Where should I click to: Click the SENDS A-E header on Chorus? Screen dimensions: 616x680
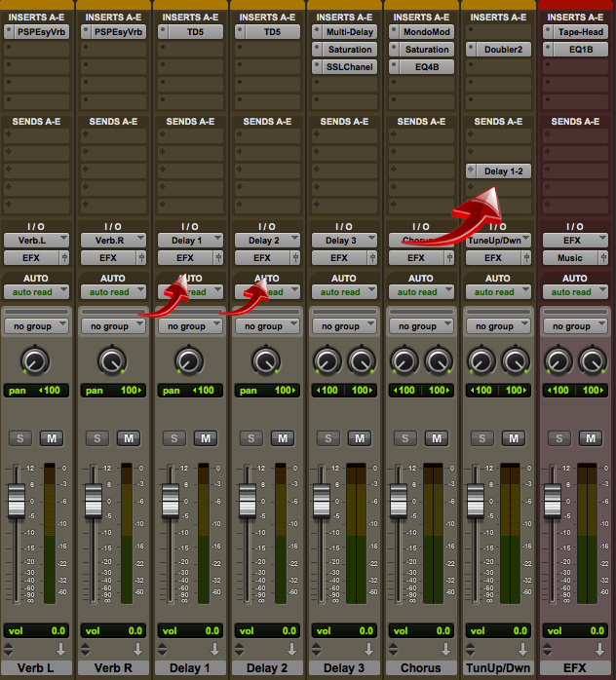click(422, 122)
